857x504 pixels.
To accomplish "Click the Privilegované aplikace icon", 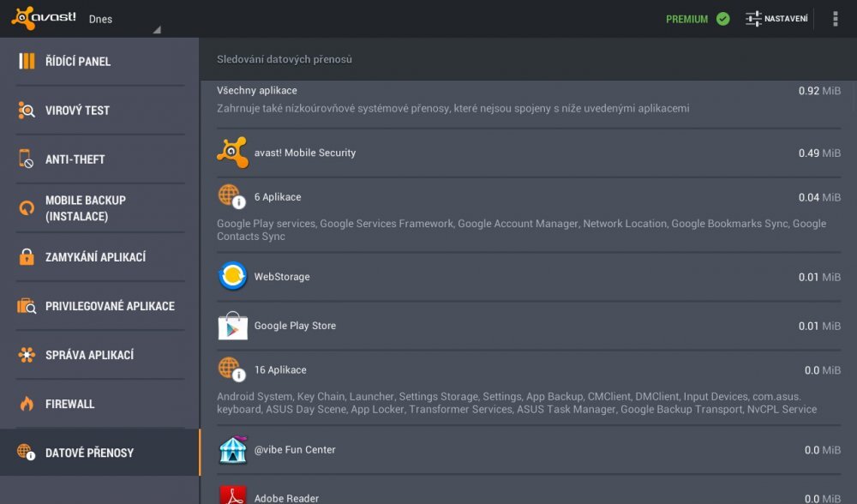I will click(27, 306).
